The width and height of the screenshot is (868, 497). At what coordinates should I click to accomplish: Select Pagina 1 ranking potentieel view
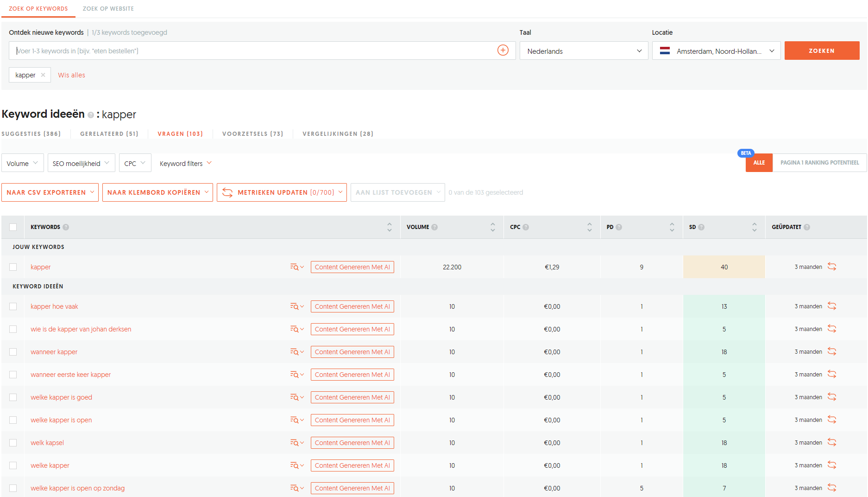pyautogui.click(x=819, y=163)
